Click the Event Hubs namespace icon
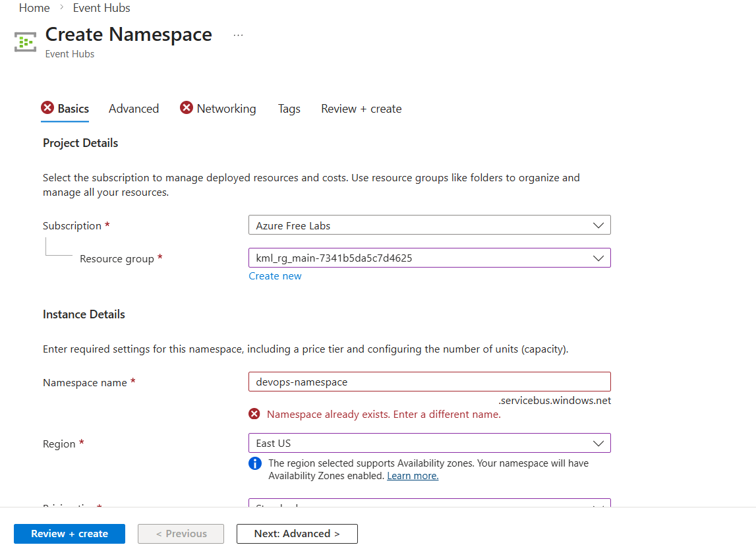Viewport: 756px width, 549px height. pos(26,42)
